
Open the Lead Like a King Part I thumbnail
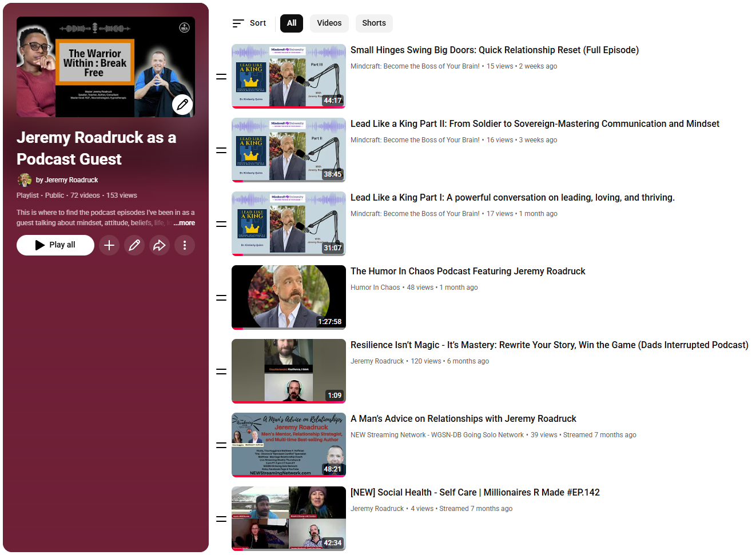pos(288,223)
